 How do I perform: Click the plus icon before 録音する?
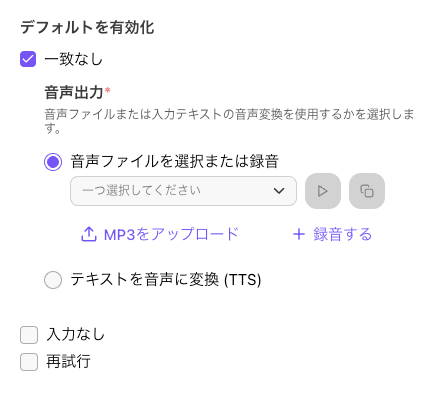click(299, 234)
